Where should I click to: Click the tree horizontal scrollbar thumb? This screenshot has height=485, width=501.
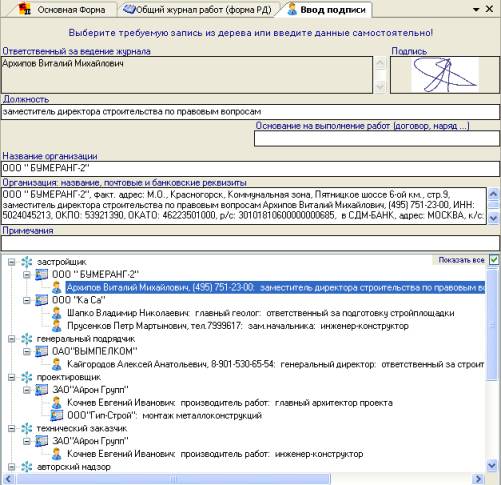[173, 479]
